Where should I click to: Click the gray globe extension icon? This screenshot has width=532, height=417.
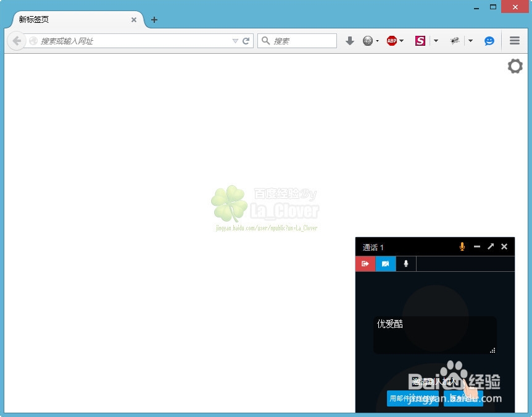pos(367,41)
